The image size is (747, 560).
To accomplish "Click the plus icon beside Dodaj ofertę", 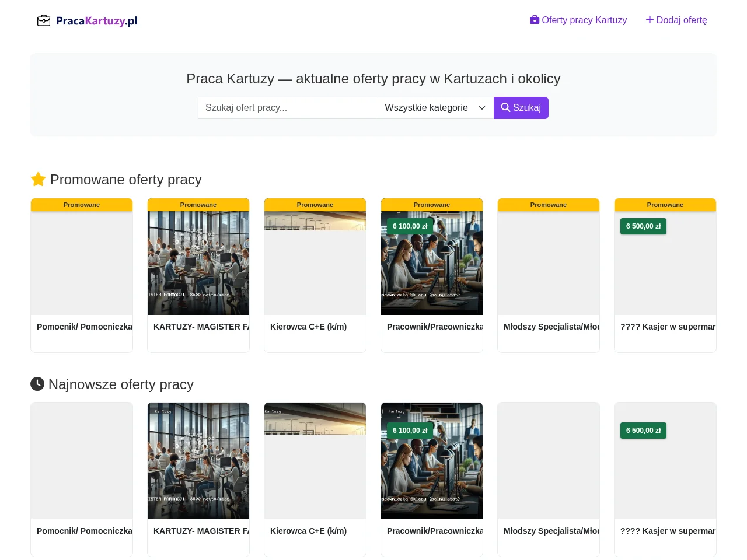I will [650, 20].
